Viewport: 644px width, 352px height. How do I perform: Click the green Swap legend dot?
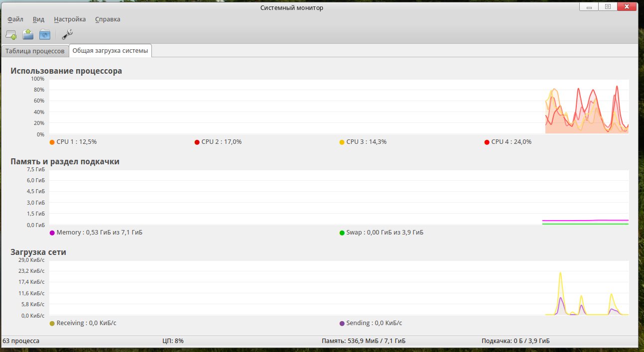(x=342, y=233)
